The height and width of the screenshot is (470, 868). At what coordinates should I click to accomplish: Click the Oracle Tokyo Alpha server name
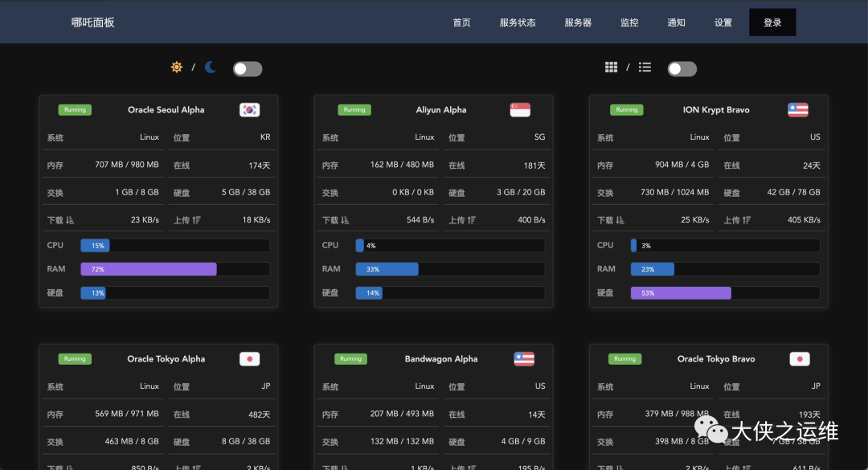pos(166,359)
